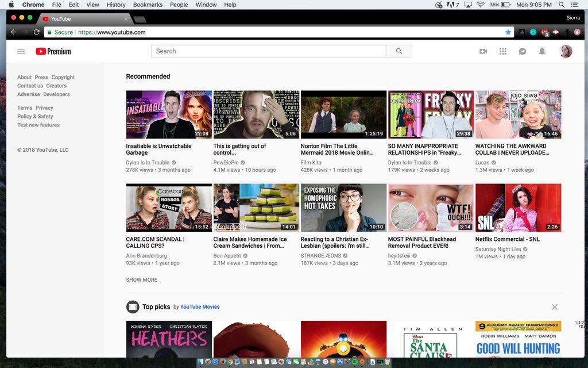Play the jojo siwa 16:46 thumbnail
Screen dimensions: 588x368
tap(519, 114)
